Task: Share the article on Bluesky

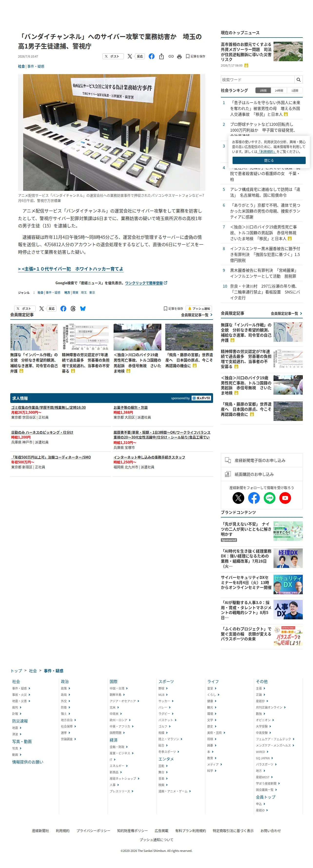Action: [x=83, y=309]
